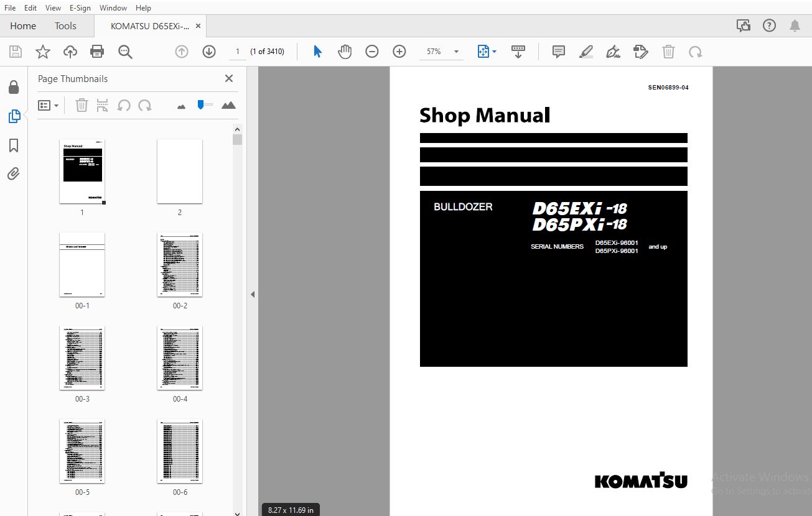Toggle the Page Thumbnails sidebar icon

14,116
